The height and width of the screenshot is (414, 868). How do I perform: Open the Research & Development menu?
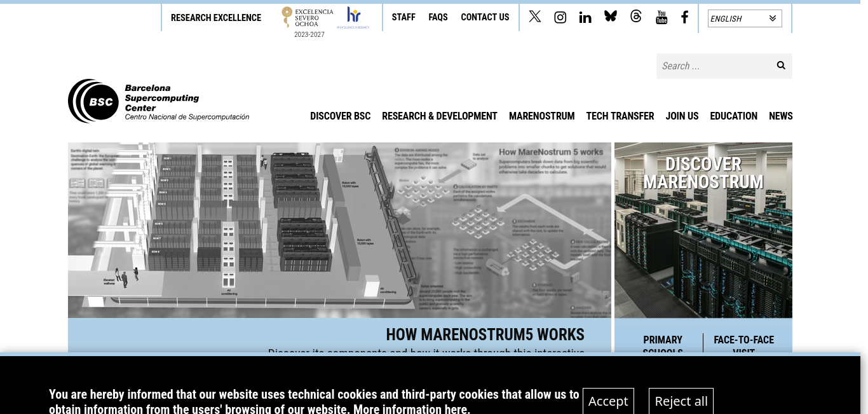(x=440, y=116)
